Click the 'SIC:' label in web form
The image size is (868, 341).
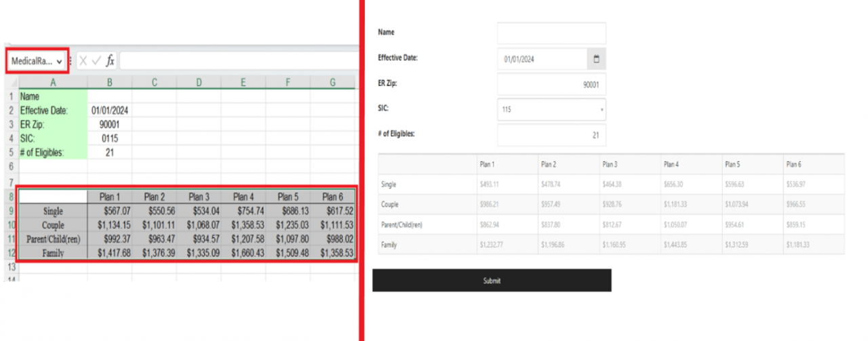(383, 108)
